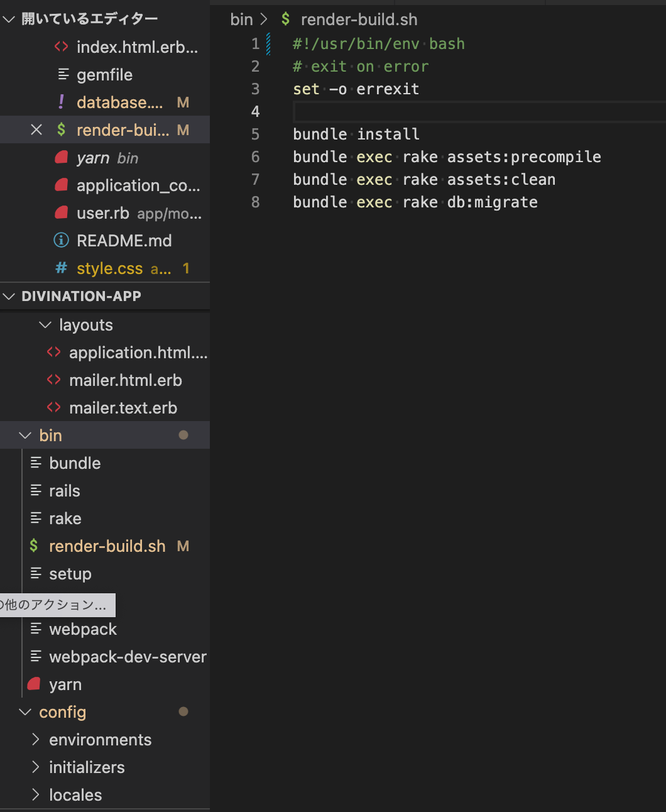Click the code icon of mailer.text.erb
The height and width of the screenshot is (812, 666).
[54, 408]
